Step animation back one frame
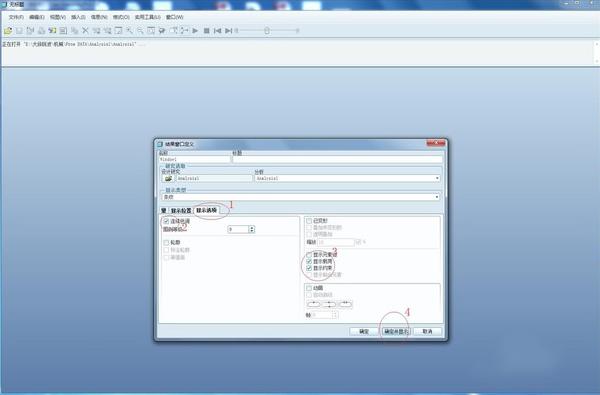The image size is (600, 395). (217, 31)
